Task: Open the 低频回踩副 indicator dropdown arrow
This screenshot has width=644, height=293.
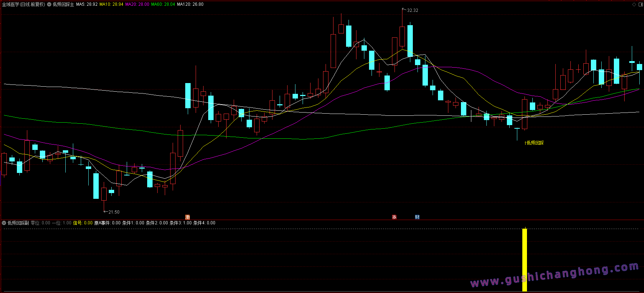Action: pyautogui.click(x=4, y=223)
